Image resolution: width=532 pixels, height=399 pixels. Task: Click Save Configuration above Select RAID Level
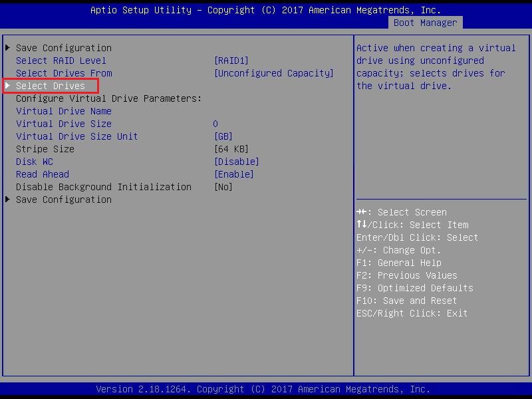click(64, 48)
